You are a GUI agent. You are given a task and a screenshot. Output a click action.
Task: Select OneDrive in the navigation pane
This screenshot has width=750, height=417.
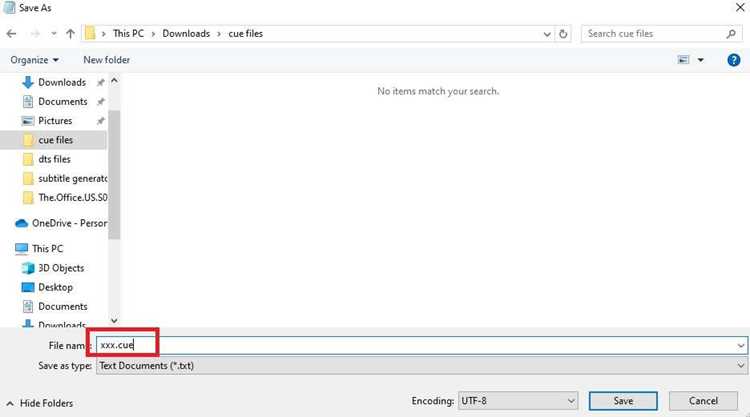[61, 223]
